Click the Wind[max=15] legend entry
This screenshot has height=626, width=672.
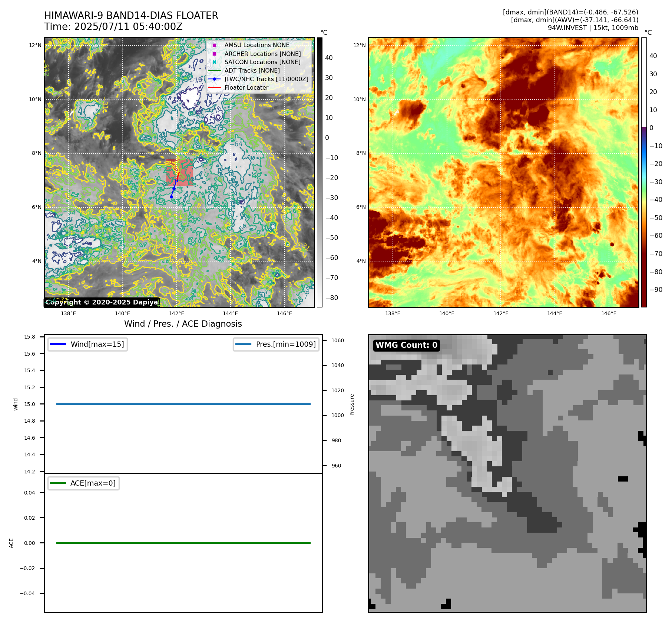point(87,344)
